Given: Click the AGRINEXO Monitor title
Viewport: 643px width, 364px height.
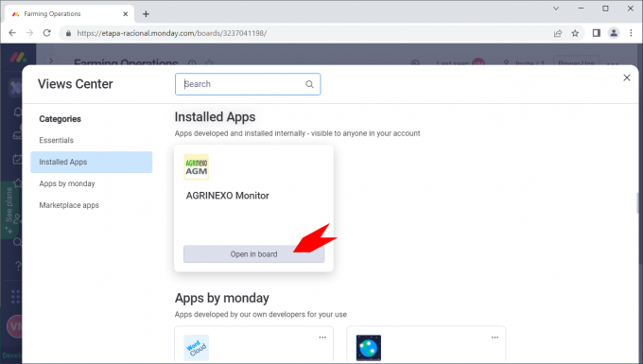Looking at the screenshot, I should [228, 196].
